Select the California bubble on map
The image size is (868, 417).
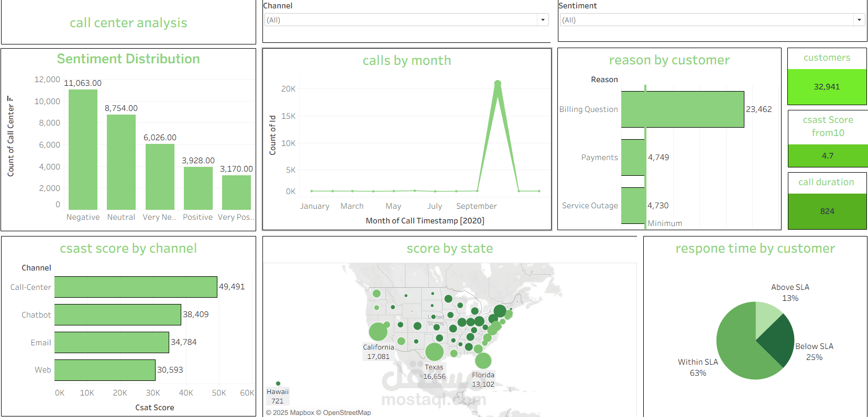click(378, 331)
